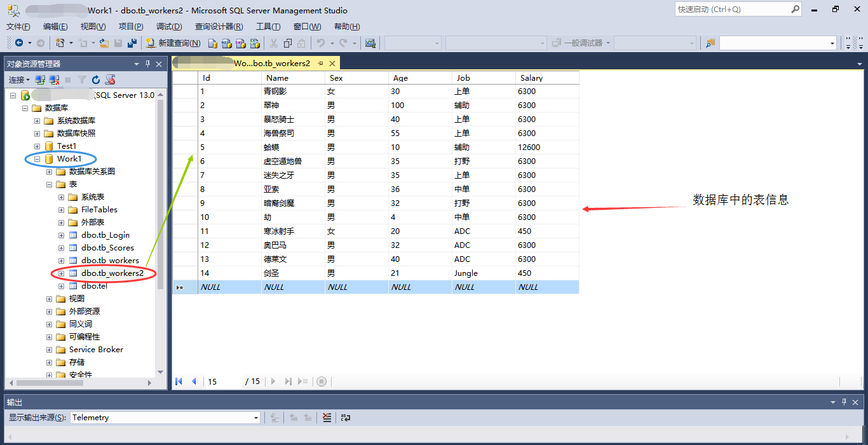Open the 文件(F) menu
The width and height of the screenshot is (868, 445).
point(18,26)
